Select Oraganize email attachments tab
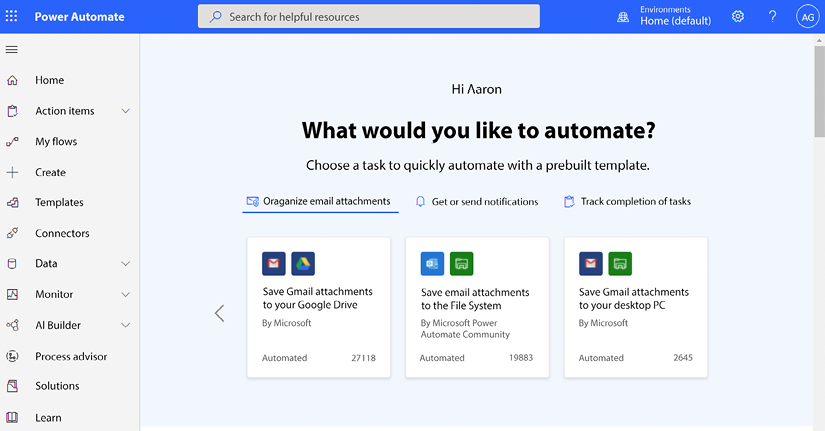Screen dimensions: 825x431 [x=320, y=202]
